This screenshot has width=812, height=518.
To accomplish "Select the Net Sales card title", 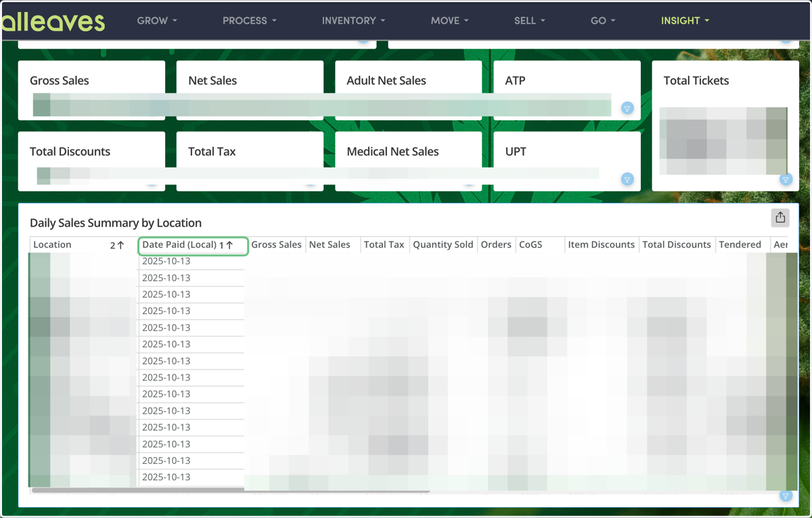I will click(212, 80).
